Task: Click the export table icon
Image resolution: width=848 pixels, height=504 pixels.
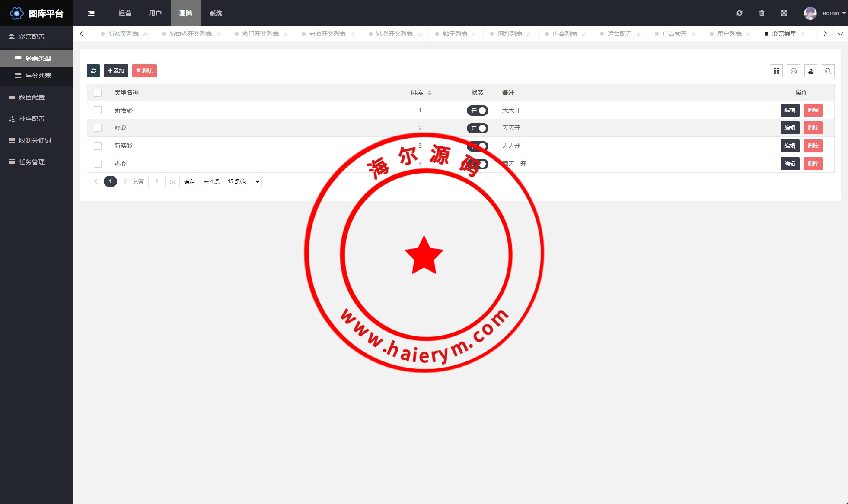Action: point(811,71)
